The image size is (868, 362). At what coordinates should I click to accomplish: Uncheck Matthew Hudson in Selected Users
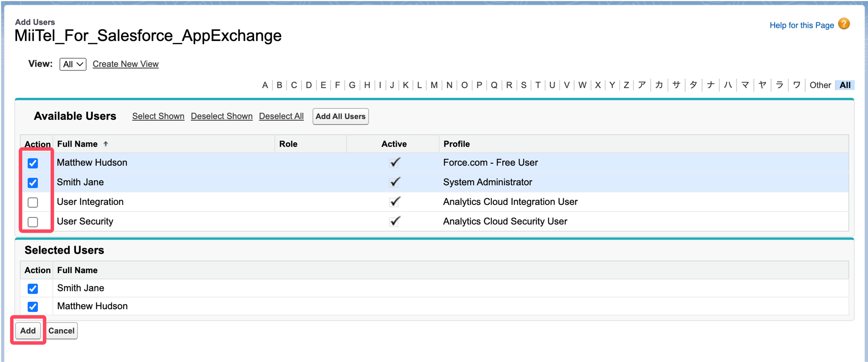click(33, 306)
